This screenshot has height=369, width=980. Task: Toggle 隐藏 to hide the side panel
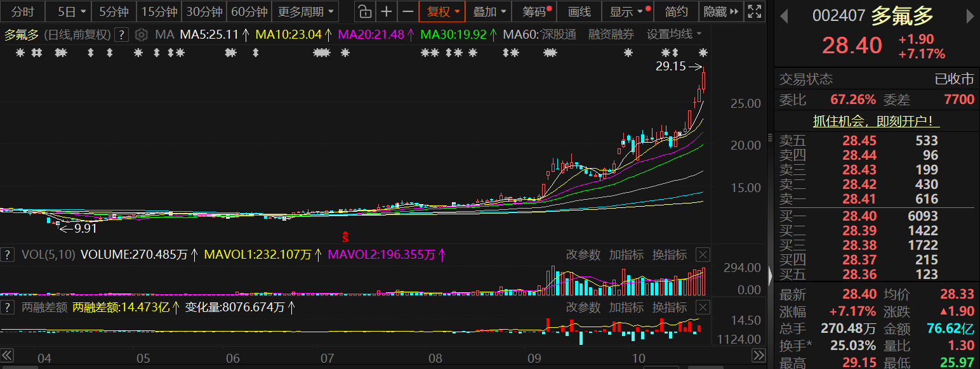click(x=722, y=11)
